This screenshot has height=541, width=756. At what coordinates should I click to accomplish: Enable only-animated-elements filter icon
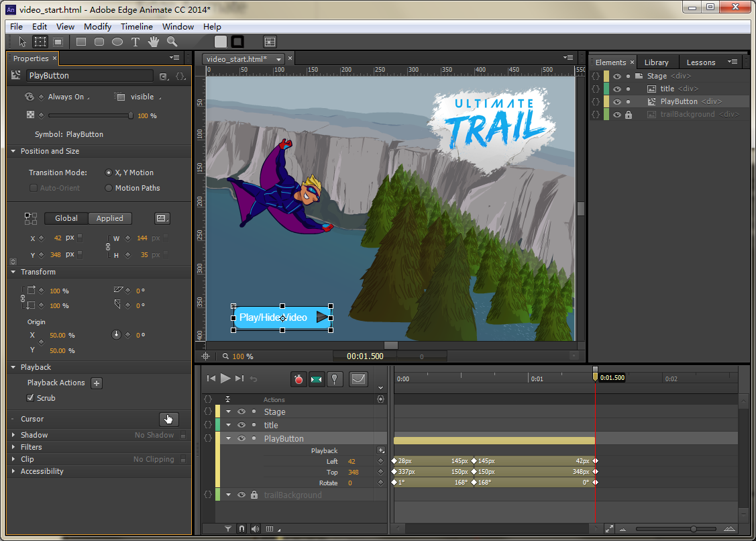click(228, 529)
